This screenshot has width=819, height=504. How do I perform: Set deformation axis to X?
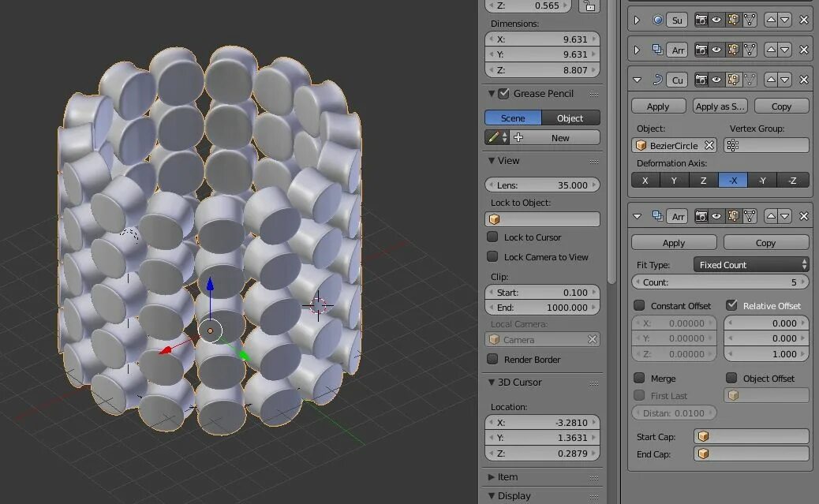(x=645, y=181)
